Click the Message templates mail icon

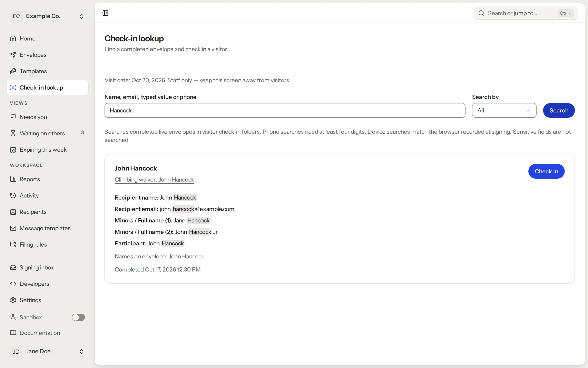pos(13,228)
